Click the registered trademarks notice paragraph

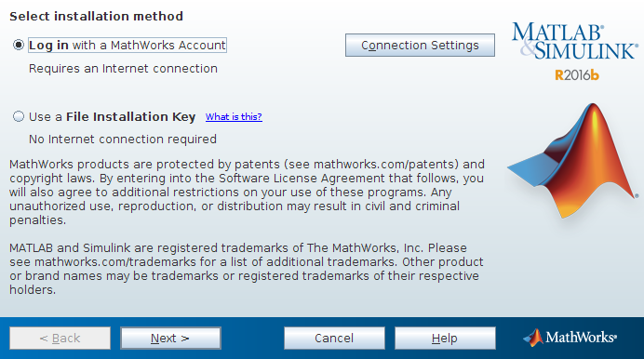click(x=247, y=269)
